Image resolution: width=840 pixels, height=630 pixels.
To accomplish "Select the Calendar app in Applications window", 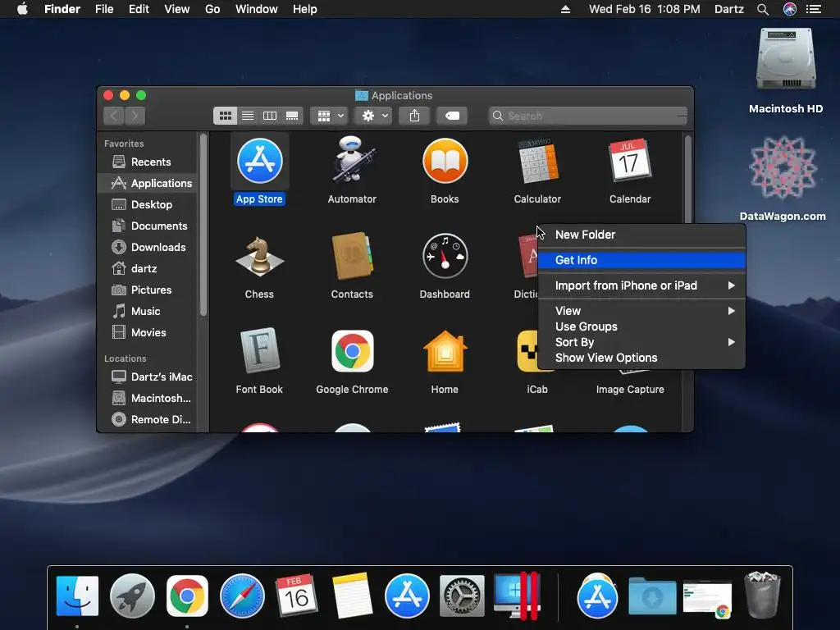I will 630,162.
